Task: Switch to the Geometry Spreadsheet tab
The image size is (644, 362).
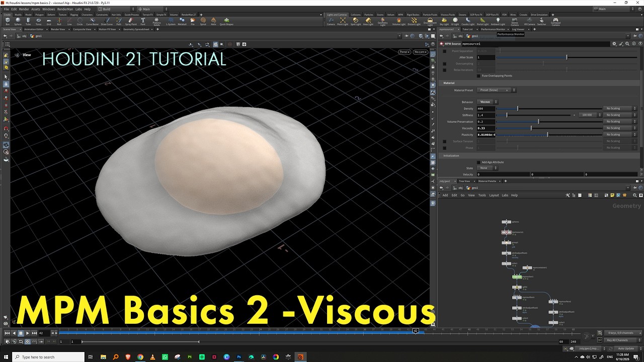Action: tap(137, 29)
